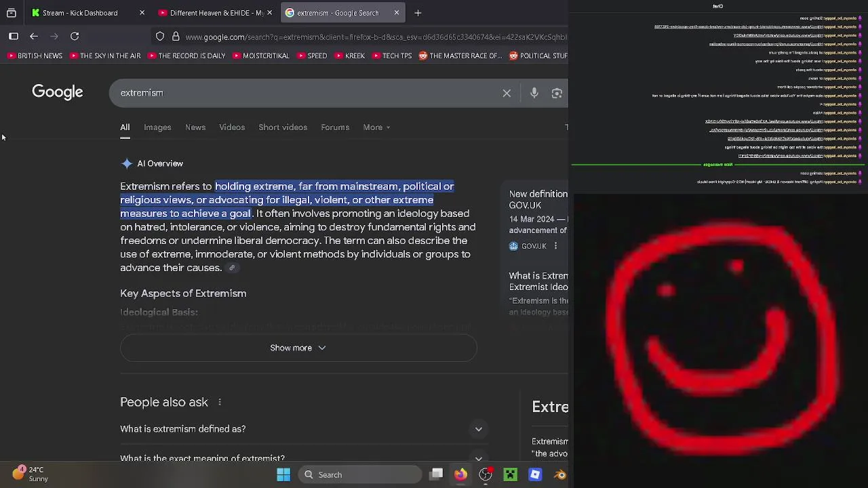This screenshot has width=868, height=488.
Task: Open Windows Start menu
Action: coord(283,475)
